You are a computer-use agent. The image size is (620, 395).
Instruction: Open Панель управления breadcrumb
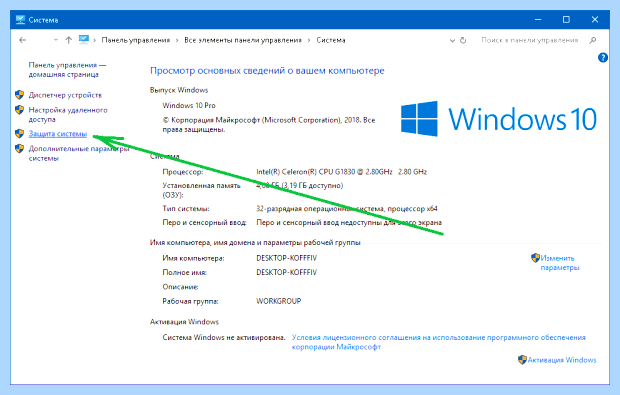tap(136, 40)
